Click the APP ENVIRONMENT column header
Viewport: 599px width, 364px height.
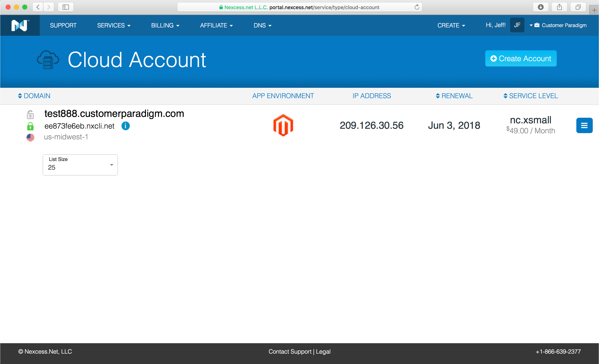[x=283, y=96]
